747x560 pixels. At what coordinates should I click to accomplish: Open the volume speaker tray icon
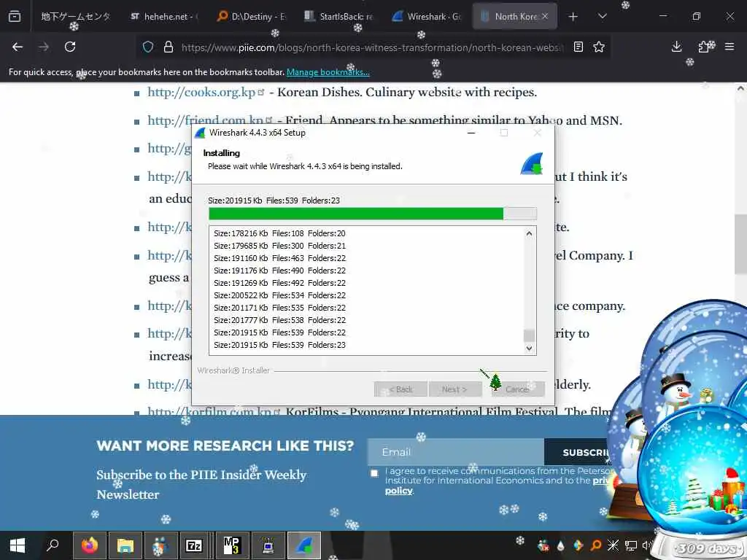[x=646, y=545]
